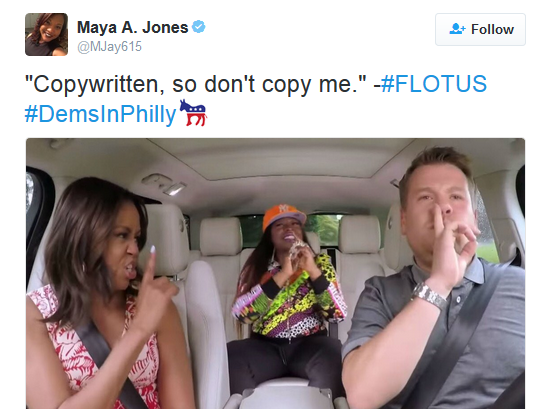Click the @MJay615 handle
Image resolution: width=547 pixels, height=409 pixels.
click(109, 46)
